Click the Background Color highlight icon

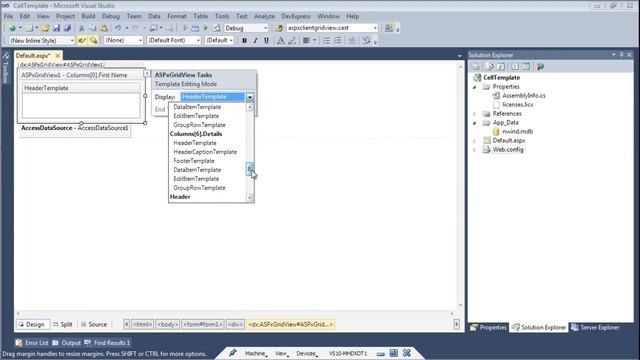(292, 40)
